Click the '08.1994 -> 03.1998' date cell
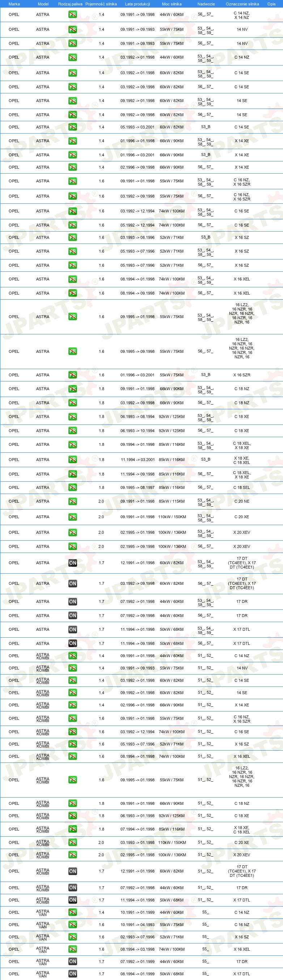Image resolution: width=283 pixels, height=980 pixels. (138, 949)
